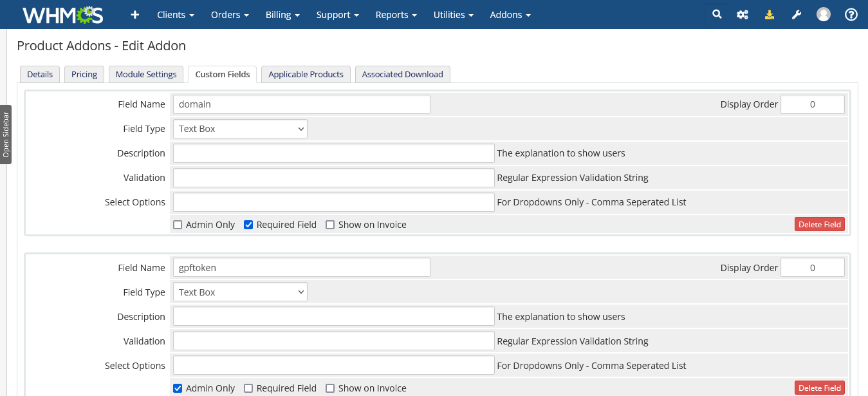Switch to the Associated Download tab

tap(403, 74)
